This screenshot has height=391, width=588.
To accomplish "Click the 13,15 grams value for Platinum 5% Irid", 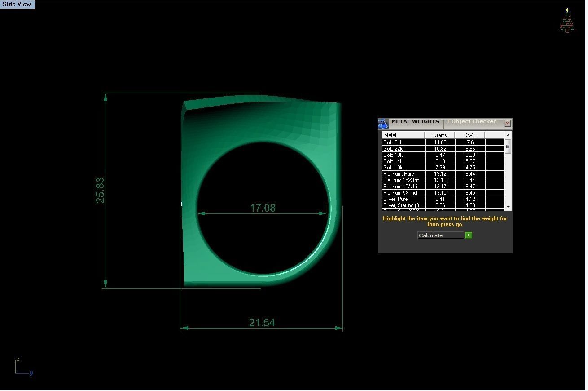I will click(x=440, y=193).
